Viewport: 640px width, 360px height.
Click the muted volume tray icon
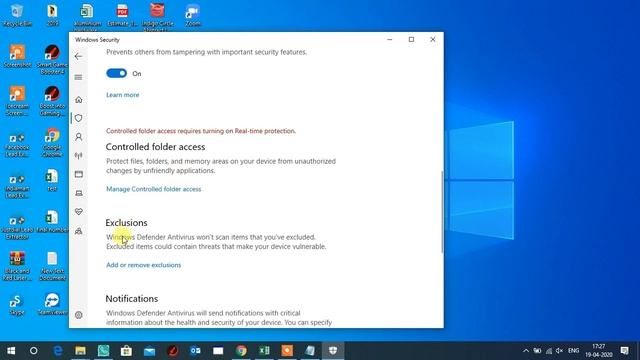point(560,351)
